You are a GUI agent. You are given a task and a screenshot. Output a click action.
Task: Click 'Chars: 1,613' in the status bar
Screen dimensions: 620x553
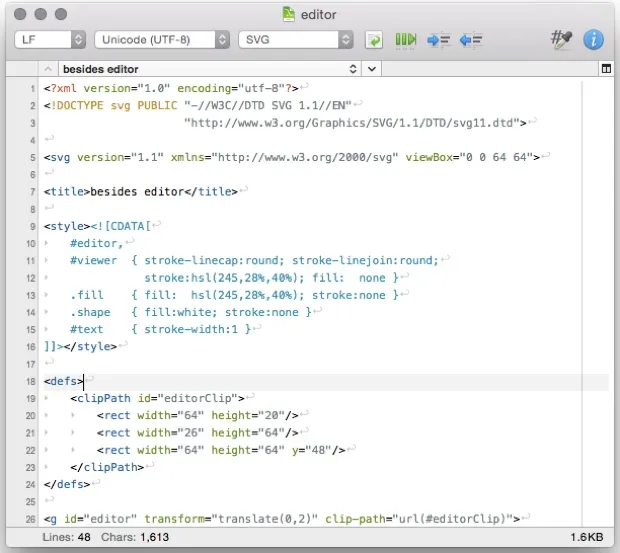point(135,537)
